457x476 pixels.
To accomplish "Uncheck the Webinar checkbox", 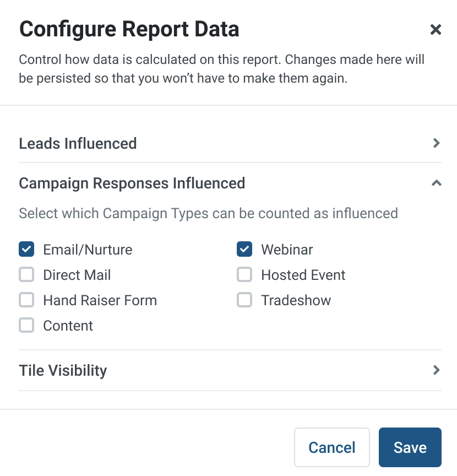I will tap(244, 249).
